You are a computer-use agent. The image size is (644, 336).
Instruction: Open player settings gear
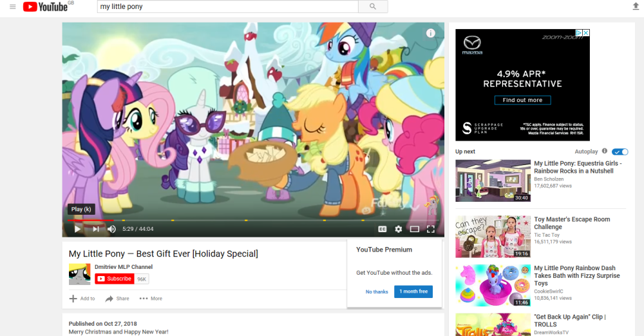tap(399, 229)
